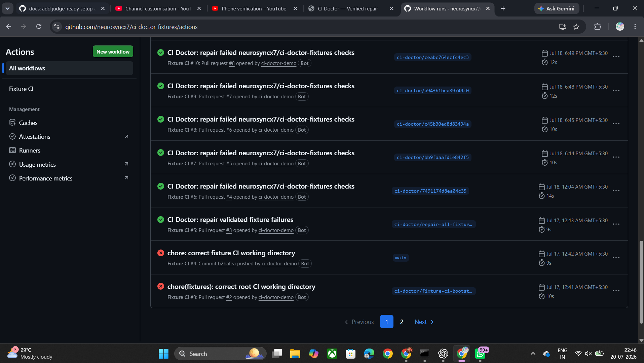Open the browser extensions puzzle icon
Screen dimensions: 644x363
(x=598, y=27)
